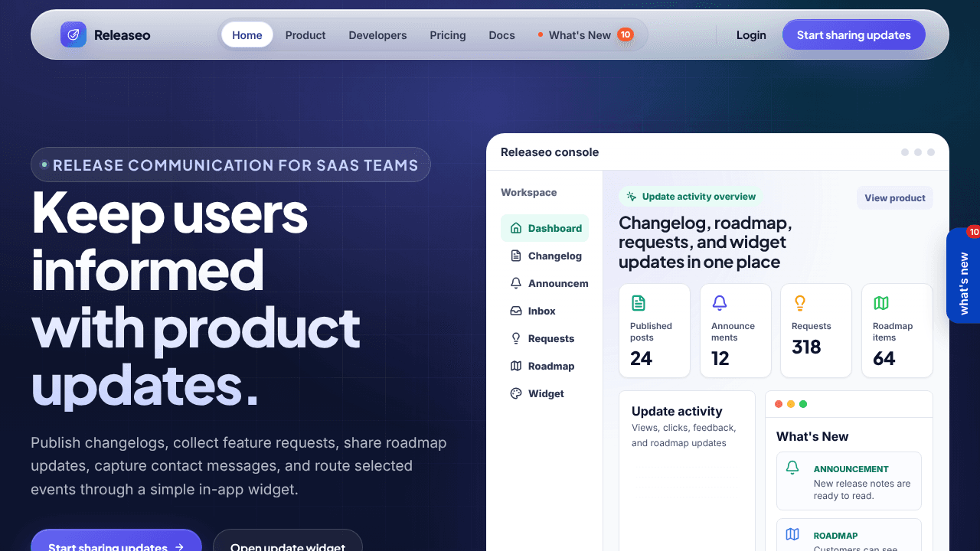Click the purple bell icon on Announcements card
Image resolution: width=980 pixels, height=551 pixels.
720,303
